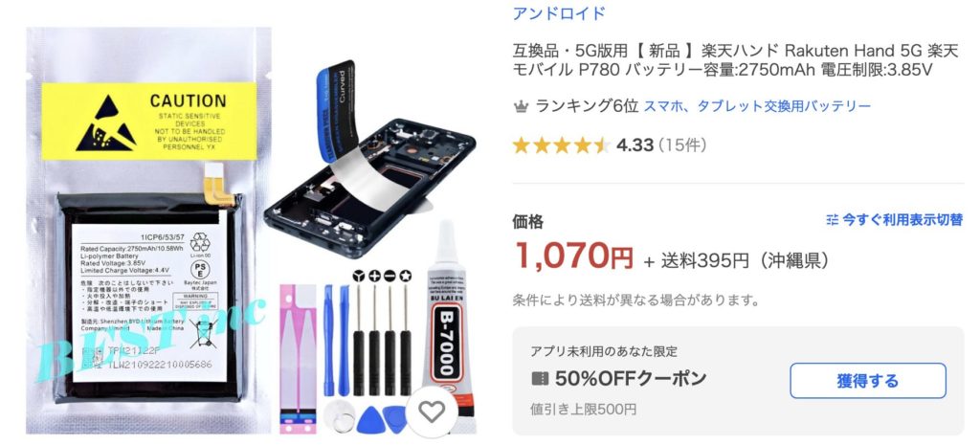Click the coupon ticket icon
This screenshot has width=980, height=445.
point(540,379)
